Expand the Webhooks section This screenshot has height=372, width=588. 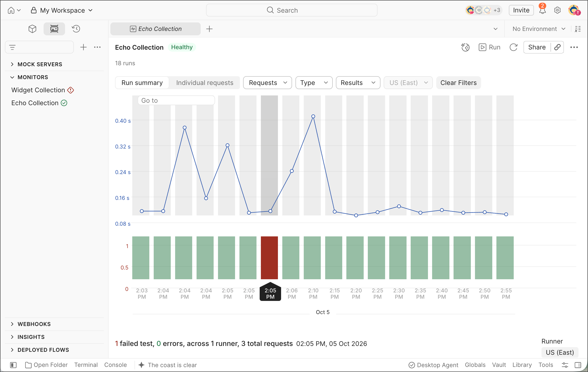pyautogui.click(x=31, y=324)
